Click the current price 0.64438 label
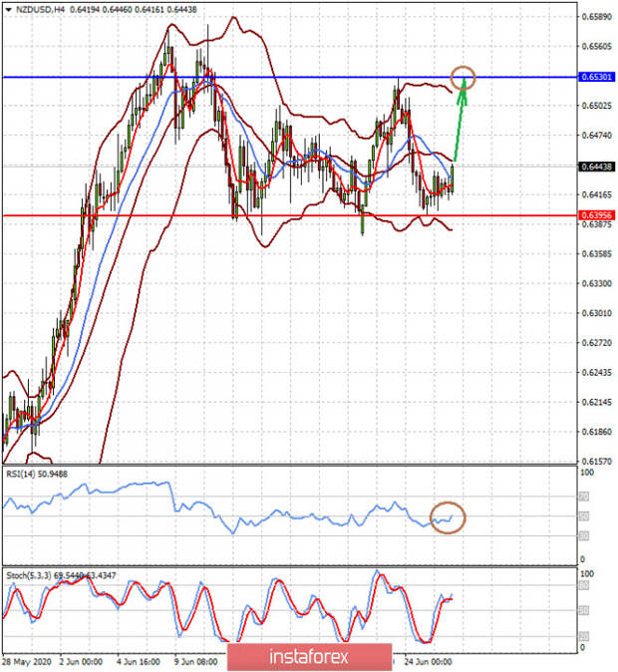The width and height of the screenshot is (618, 672). (x=597, y=167)
